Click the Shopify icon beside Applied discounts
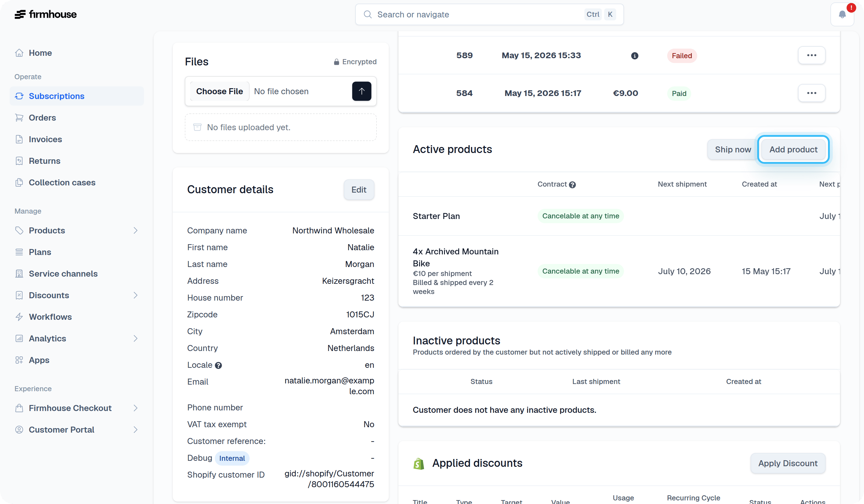This screenshot has height=504, width=864. coord(418,463)
